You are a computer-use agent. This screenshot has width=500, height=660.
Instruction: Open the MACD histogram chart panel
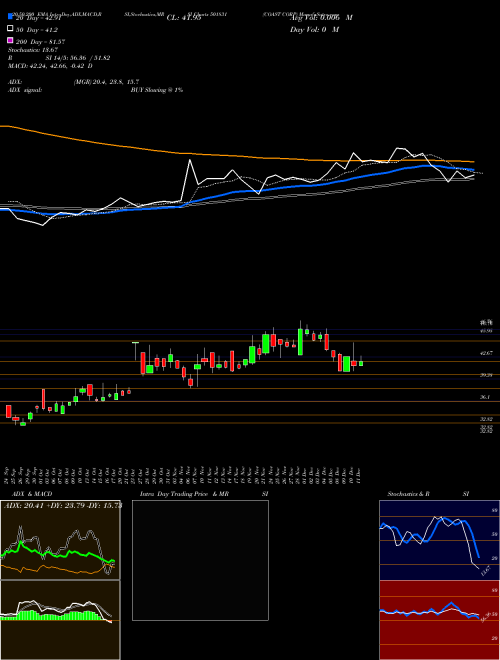60,620
